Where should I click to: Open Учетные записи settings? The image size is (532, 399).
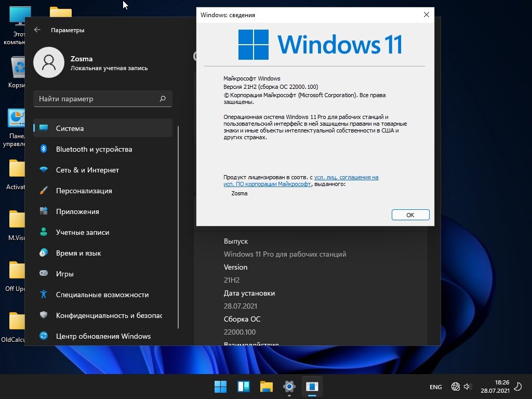click(x=103, y=232)
